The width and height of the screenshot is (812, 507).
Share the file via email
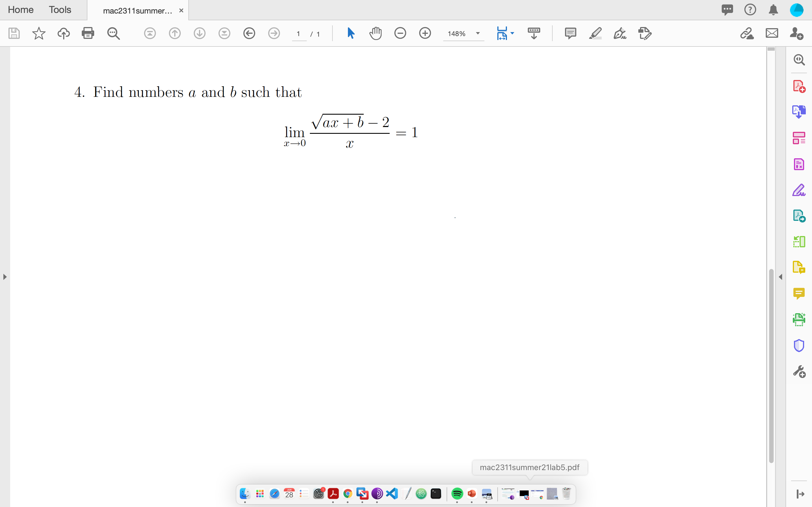tap(771, 33)
